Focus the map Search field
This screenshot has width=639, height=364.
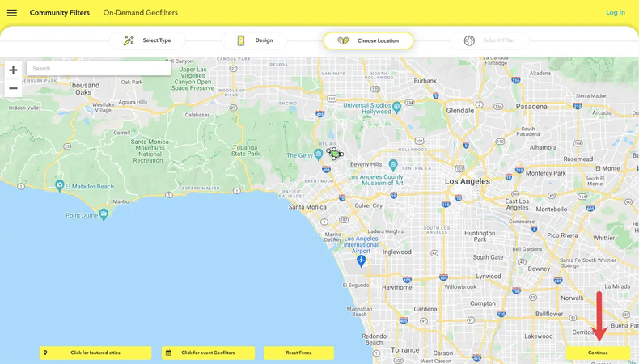point(99,69)
